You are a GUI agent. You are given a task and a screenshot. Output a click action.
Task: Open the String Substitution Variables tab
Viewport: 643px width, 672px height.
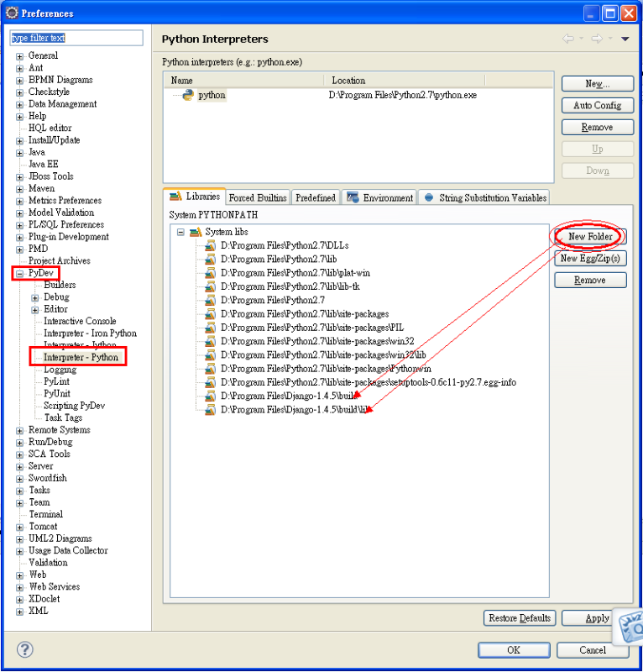pos(484,197)
